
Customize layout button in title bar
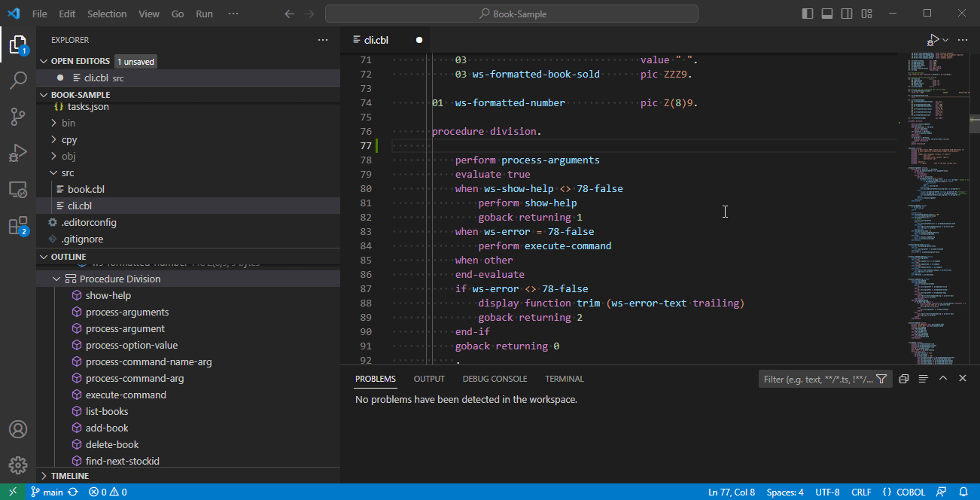click(866, 14)
